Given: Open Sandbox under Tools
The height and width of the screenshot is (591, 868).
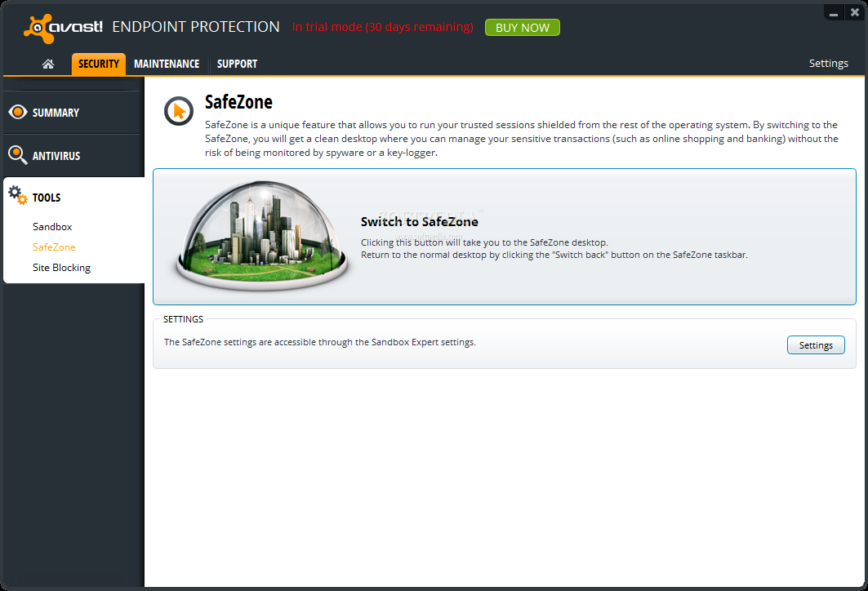Looking at the screenshot, I should pyautogui.click(x=52, y=226).
